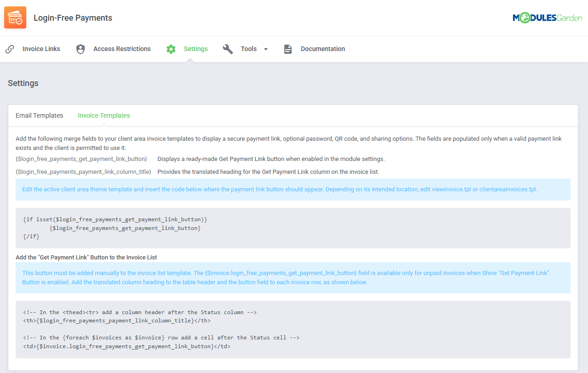Click the Access Restrictions shield icon
588x373 pixels.
click(81, 49)
